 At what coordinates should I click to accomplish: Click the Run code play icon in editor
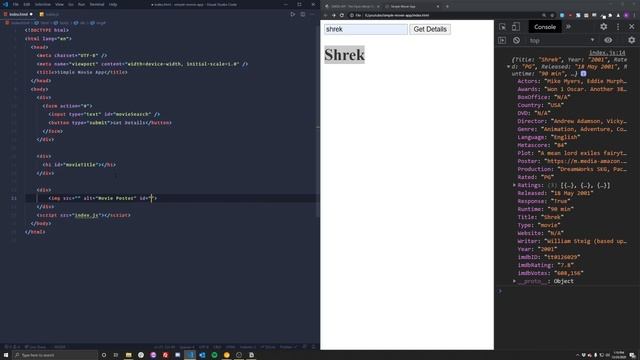(293, 14)
